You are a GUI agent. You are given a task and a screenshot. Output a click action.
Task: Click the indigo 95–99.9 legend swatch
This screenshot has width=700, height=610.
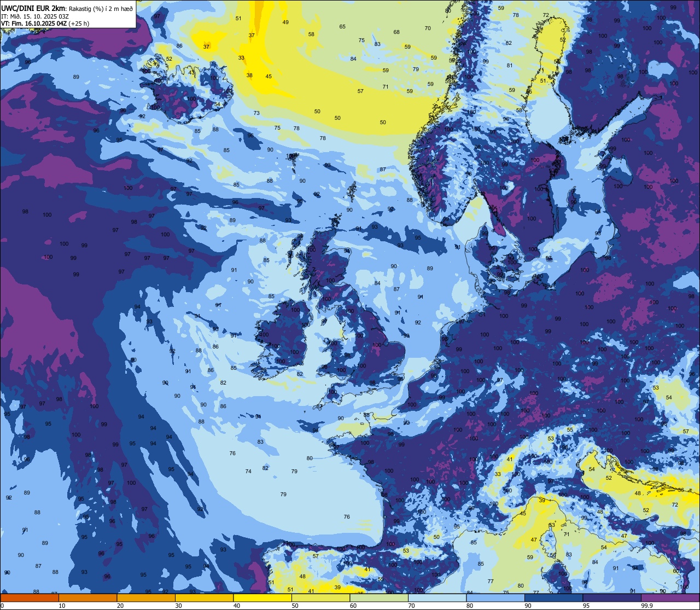point(612,598)
